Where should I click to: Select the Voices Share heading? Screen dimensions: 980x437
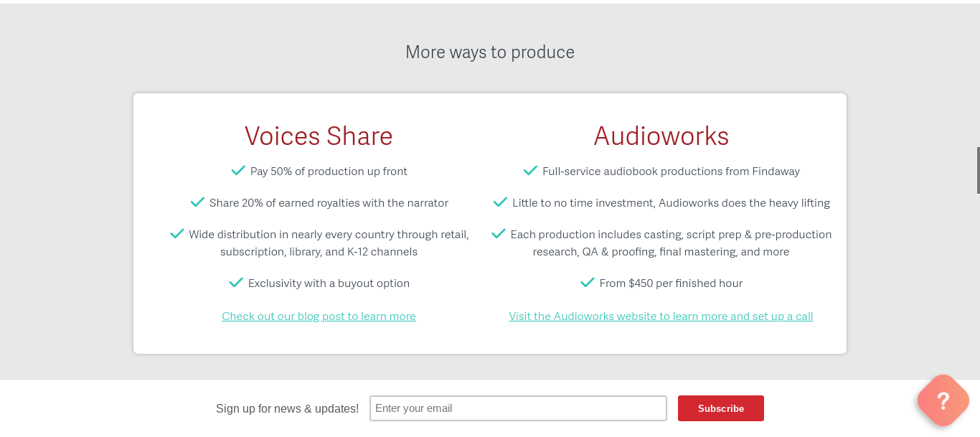(319, 136)
